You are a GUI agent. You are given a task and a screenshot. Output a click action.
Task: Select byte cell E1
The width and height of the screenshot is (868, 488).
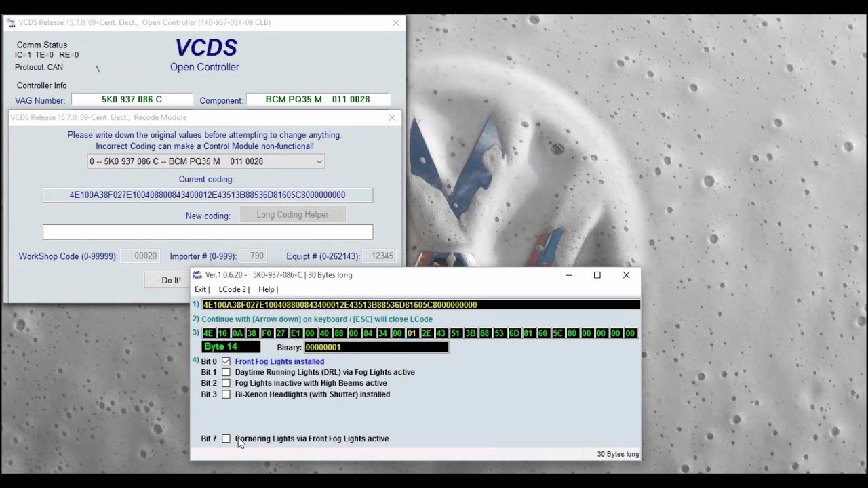296,333
